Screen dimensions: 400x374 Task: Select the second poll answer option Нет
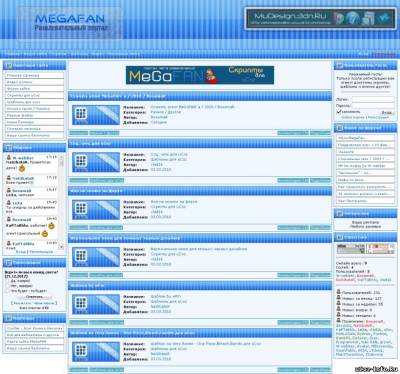coord(8,286)
